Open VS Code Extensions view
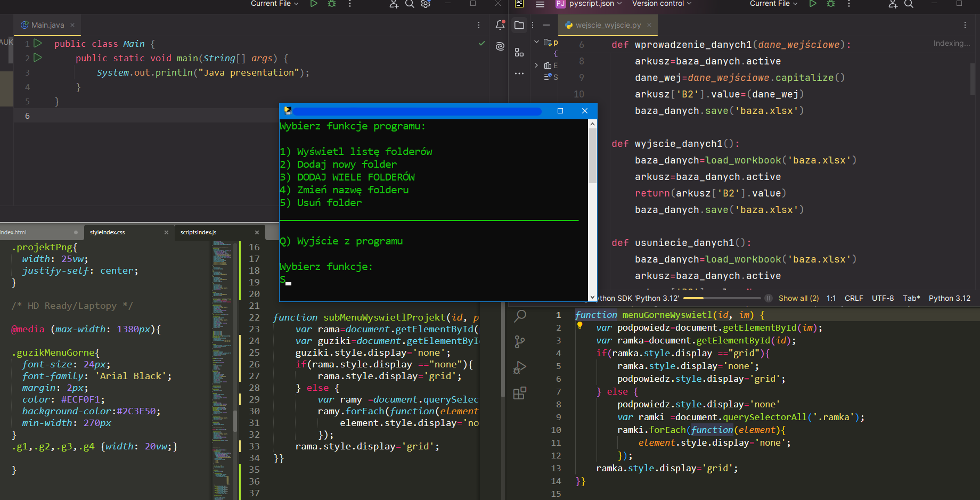 519,393
